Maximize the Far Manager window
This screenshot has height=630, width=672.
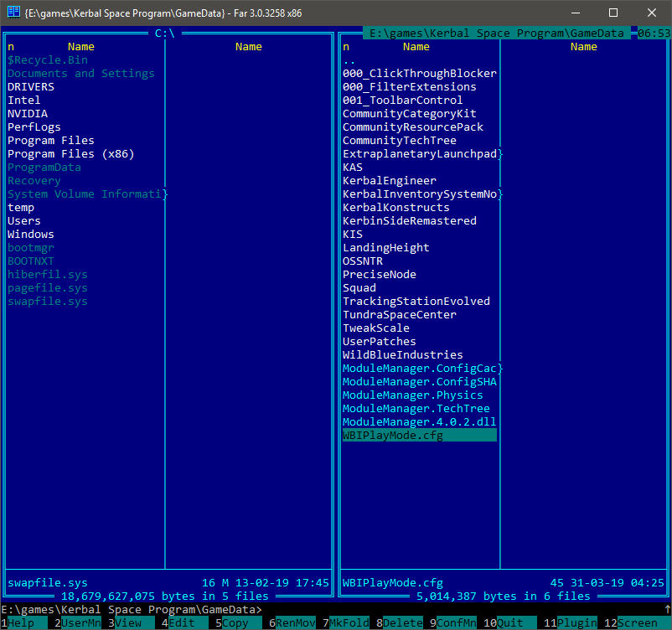[x=613, y=13]
